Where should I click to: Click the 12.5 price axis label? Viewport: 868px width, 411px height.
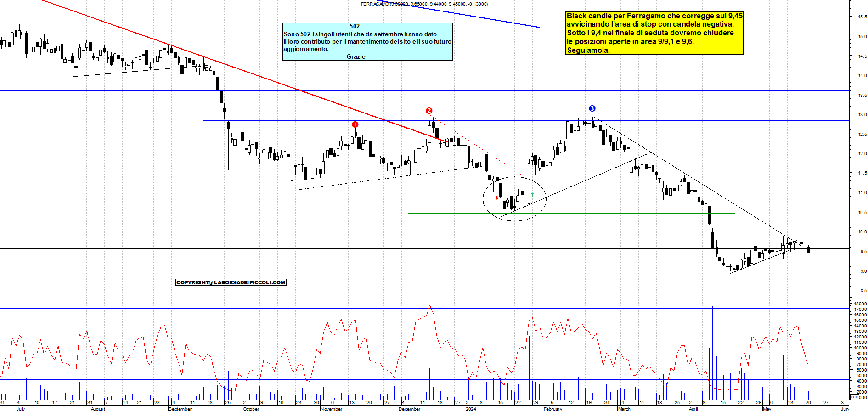(862, 135)
